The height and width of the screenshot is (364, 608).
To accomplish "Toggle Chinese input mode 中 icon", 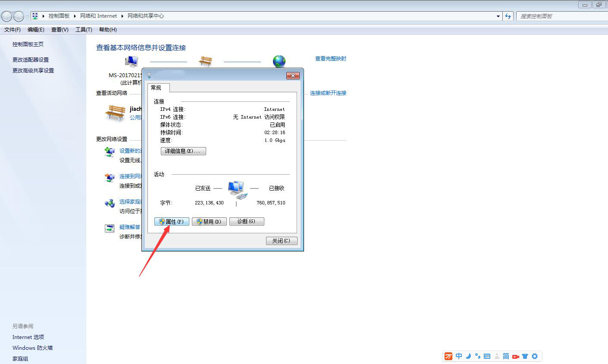I will 459,356.
